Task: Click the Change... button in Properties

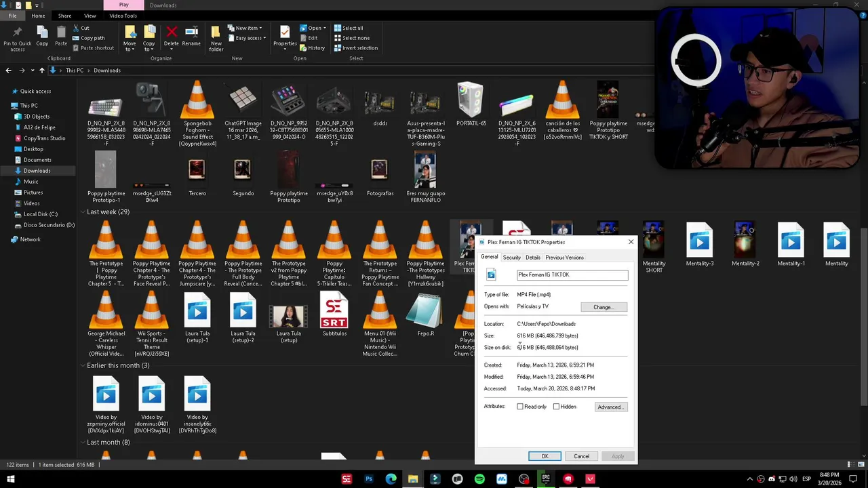Action: click(x=604, y=307)
